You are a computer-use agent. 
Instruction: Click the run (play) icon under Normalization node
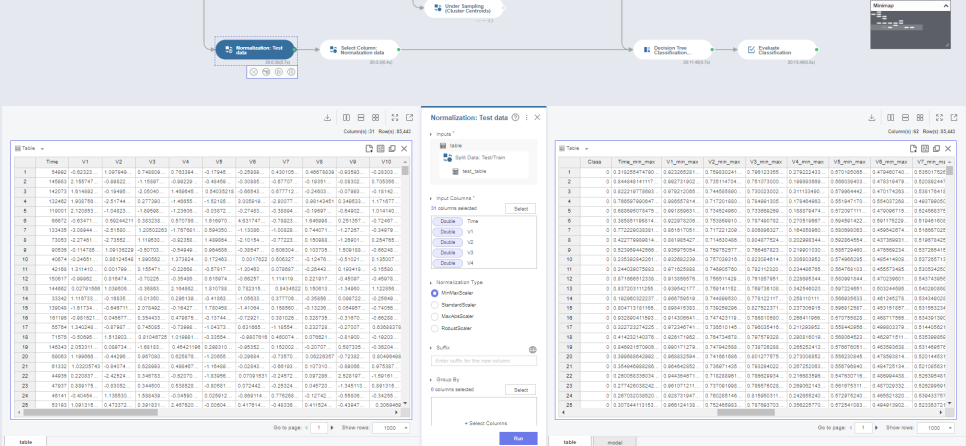tap(278, 72)
